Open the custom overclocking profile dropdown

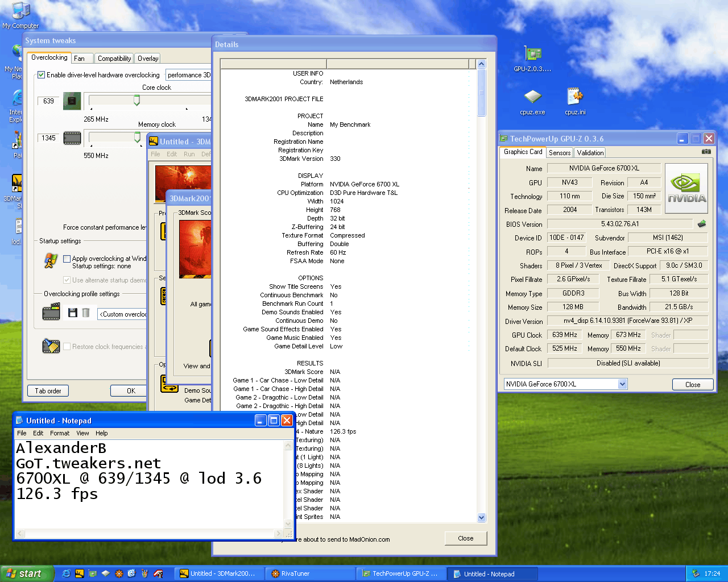123,314
